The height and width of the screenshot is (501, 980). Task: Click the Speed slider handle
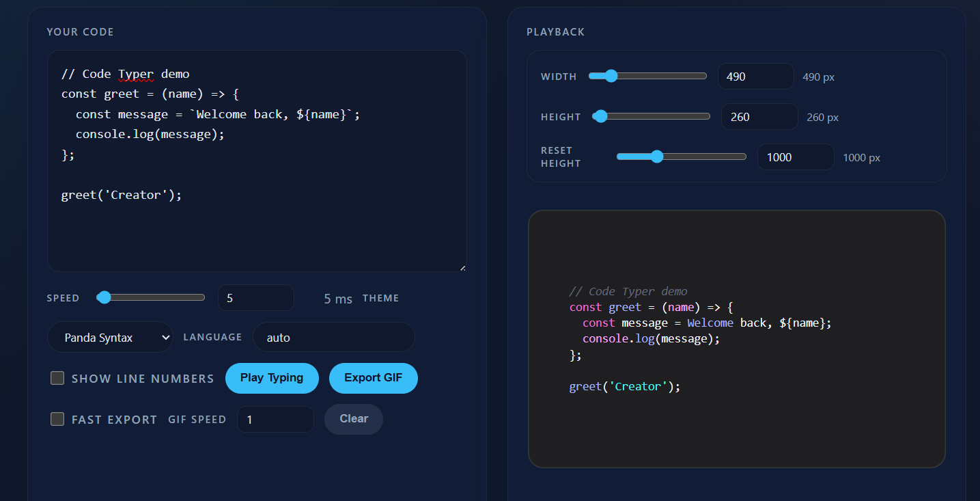(104, 297)
